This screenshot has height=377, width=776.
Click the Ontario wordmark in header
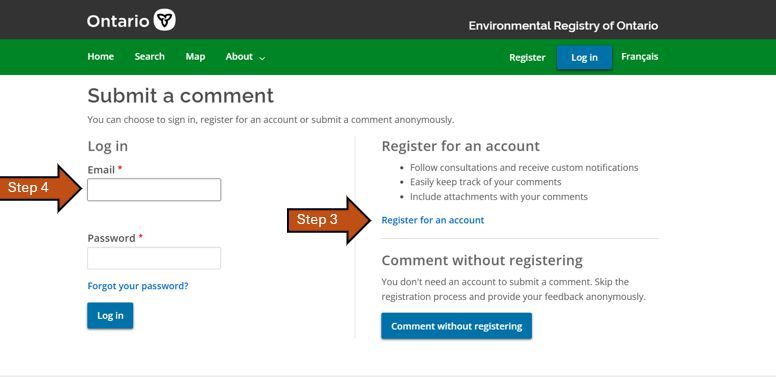point(118,21)
